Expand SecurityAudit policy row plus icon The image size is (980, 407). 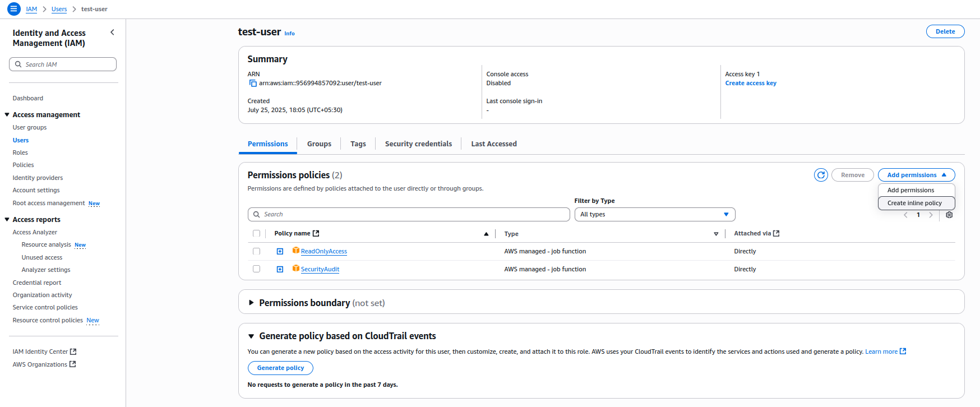point(280,270)
